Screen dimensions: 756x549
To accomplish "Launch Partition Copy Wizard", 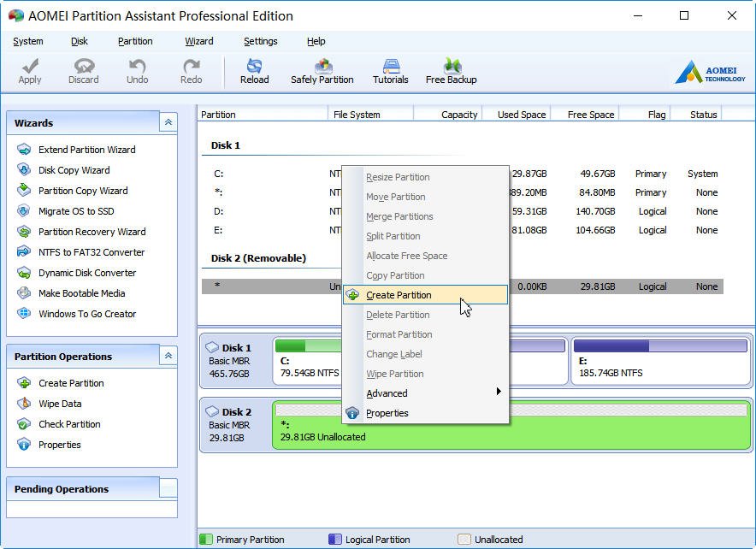I will 83,191.
